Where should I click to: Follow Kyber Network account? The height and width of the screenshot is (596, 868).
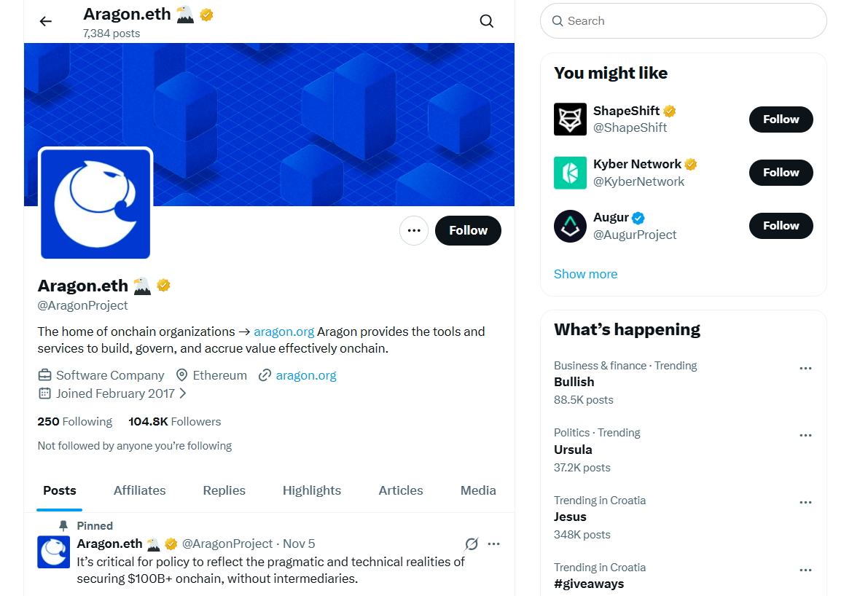(781, 173)
